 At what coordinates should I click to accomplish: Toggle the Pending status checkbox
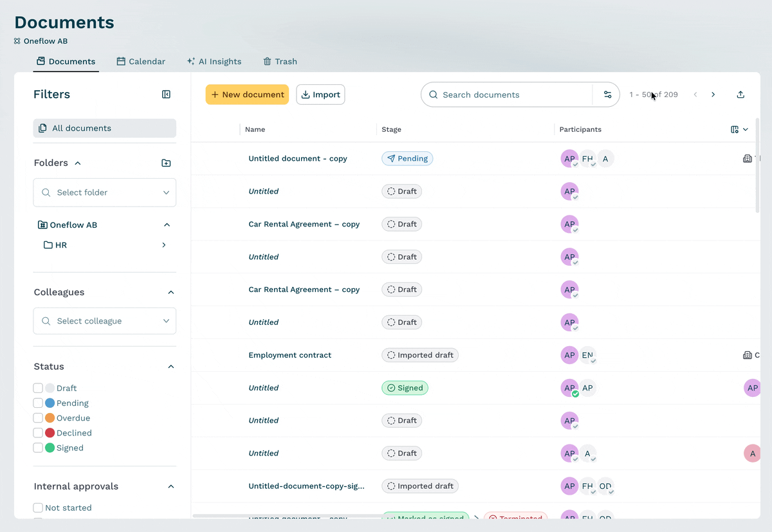[x=38, y=403]
